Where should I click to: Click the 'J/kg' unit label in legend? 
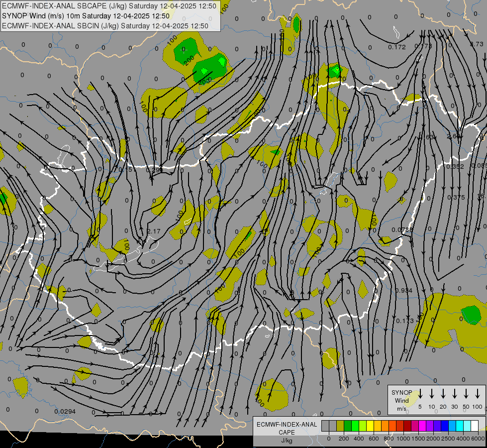[287, 441]
